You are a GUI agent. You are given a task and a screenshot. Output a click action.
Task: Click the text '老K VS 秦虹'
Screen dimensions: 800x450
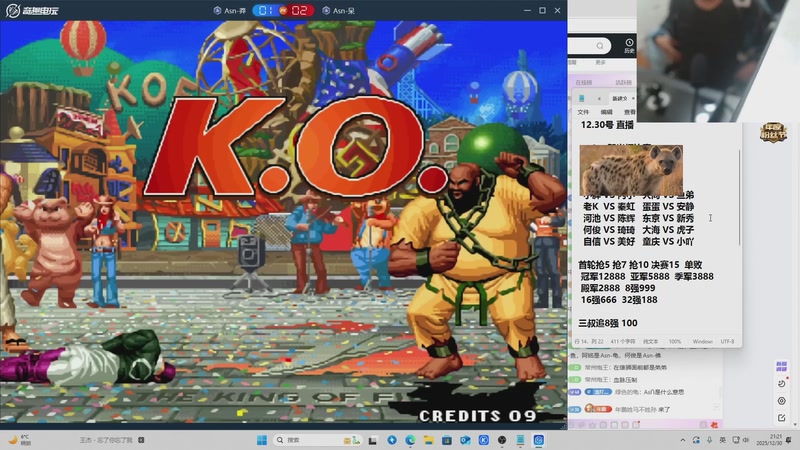(x=609, y=206)
